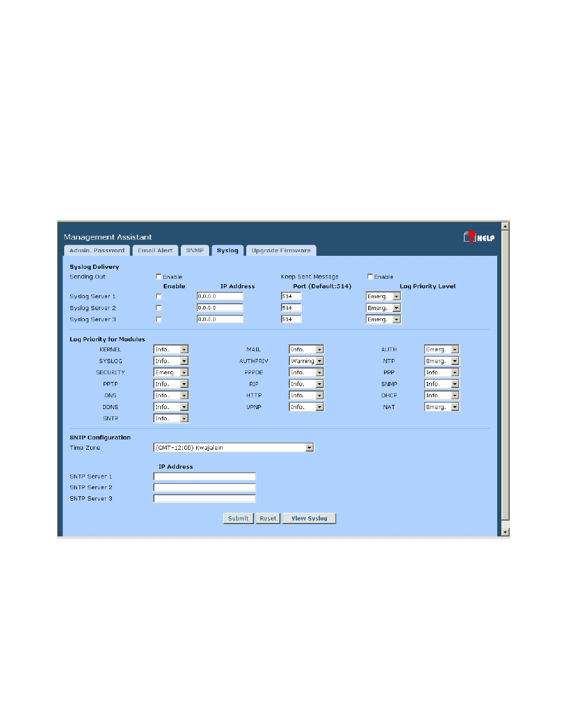This screenshot has width=562, height=728.
Task: Open the KERNEL log priority dropdown
Action: pyautogui.click(x=184, y=350)
